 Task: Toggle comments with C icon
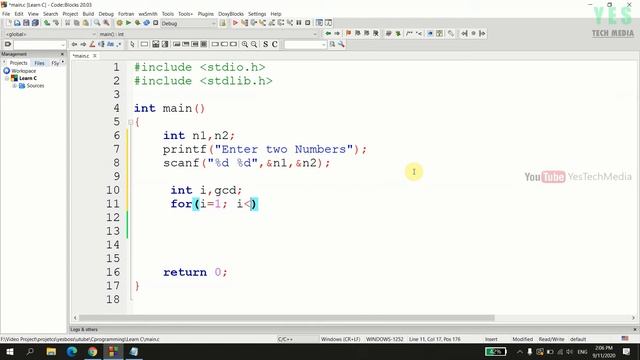pos(275,44)
